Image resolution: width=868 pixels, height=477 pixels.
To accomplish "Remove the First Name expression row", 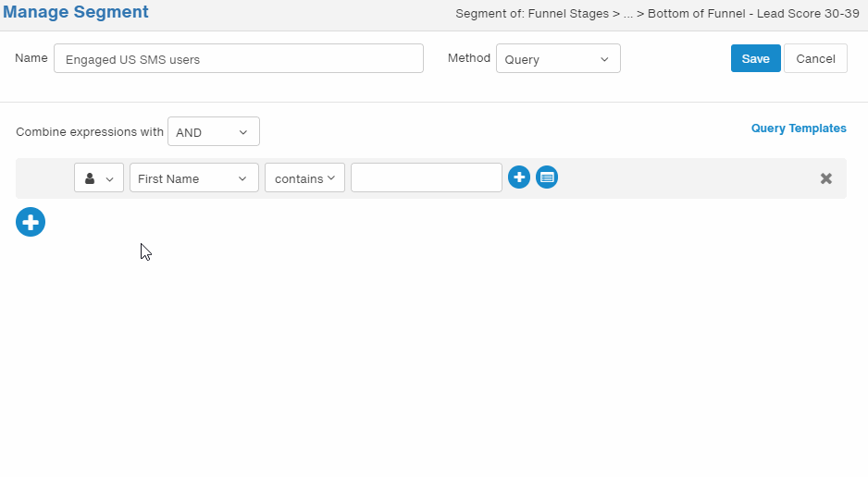I will coord(826,178).
